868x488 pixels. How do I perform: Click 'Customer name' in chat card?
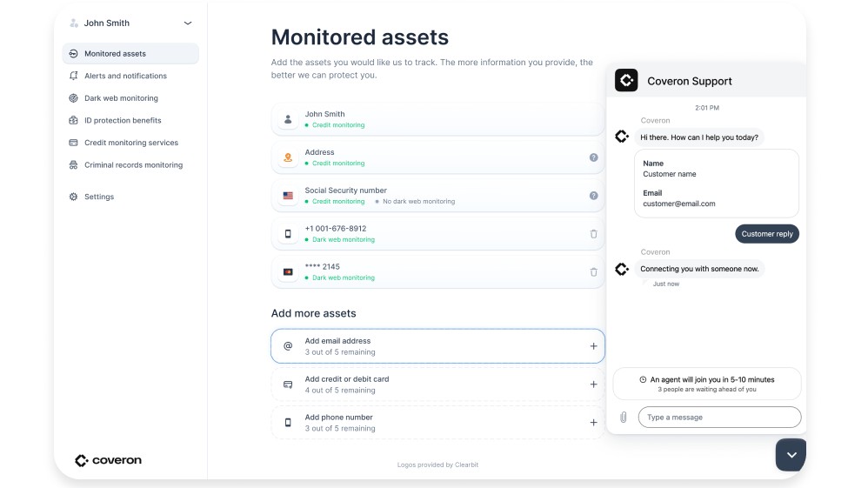point(670,174)
